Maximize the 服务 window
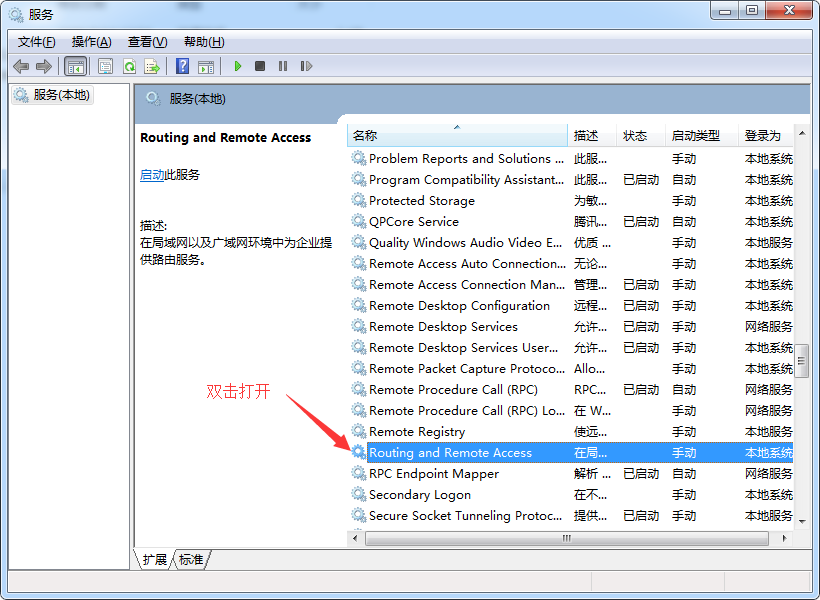The height and width of the screenshot is (600, 820). coord(752,10)
